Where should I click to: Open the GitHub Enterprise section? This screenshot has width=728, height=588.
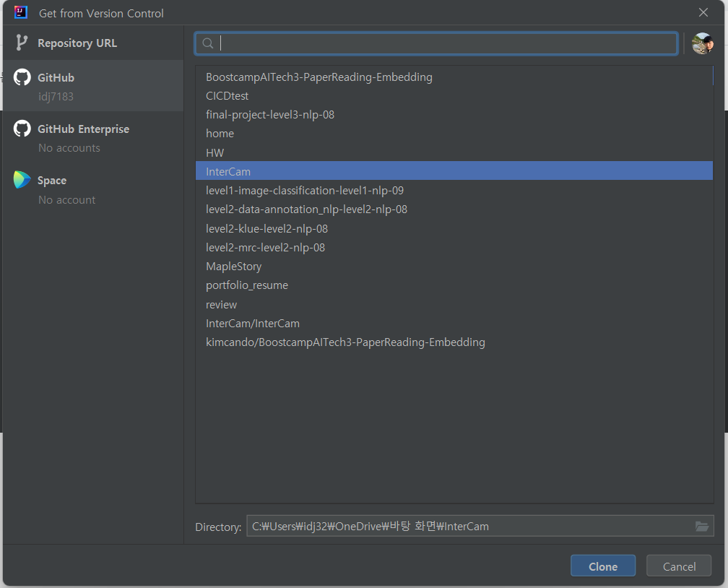pos(93,138)
